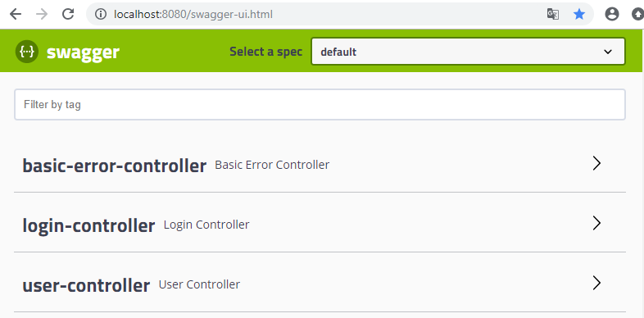Click the dropdown arrow beside default
The height and width of the screenshot is (318, 644).
[608, 52]
